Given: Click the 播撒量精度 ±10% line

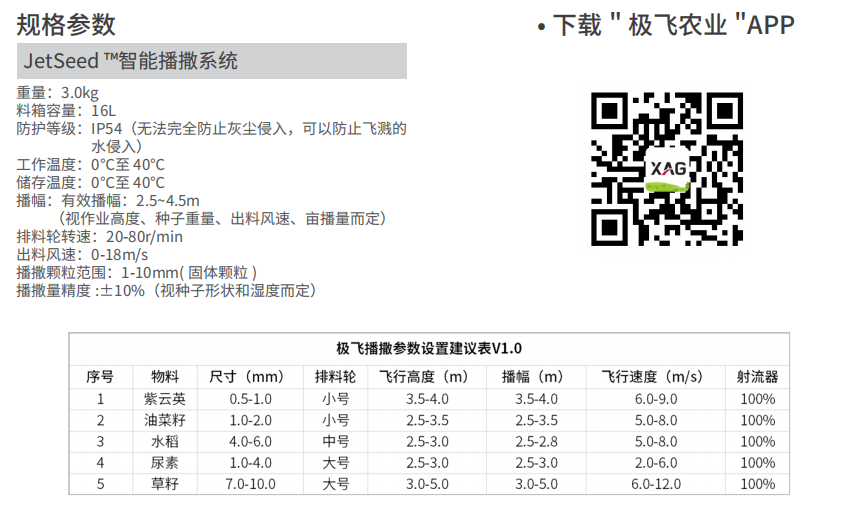Looking at the screenshot, I should coord(166,290).
